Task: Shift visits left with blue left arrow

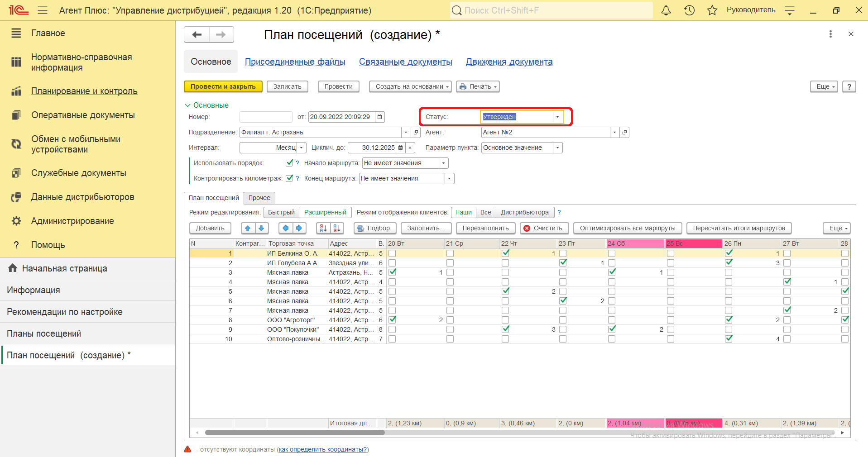Action: point(285,228)
